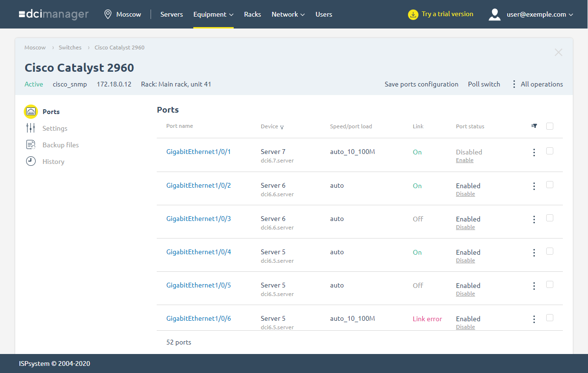Click the Link error status text
This screenshot has width=588, height=373.
click(x=427, y=319)
